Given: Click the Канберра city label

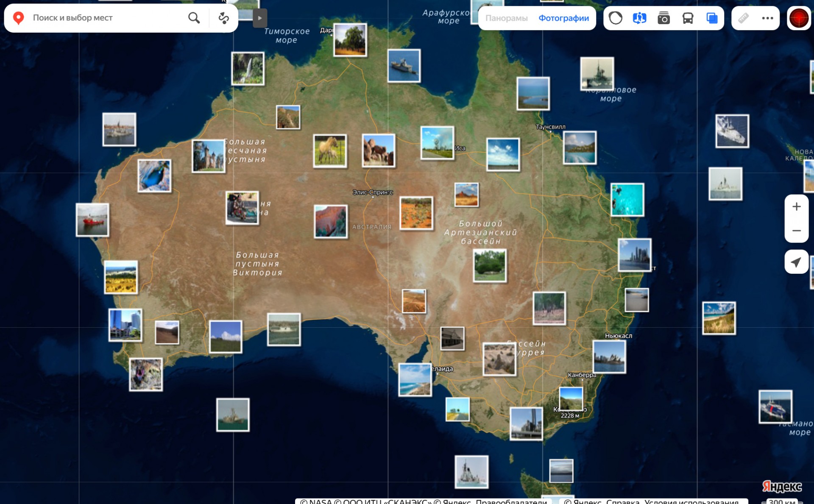Looking at the screenshot, I should click(582, 375).
